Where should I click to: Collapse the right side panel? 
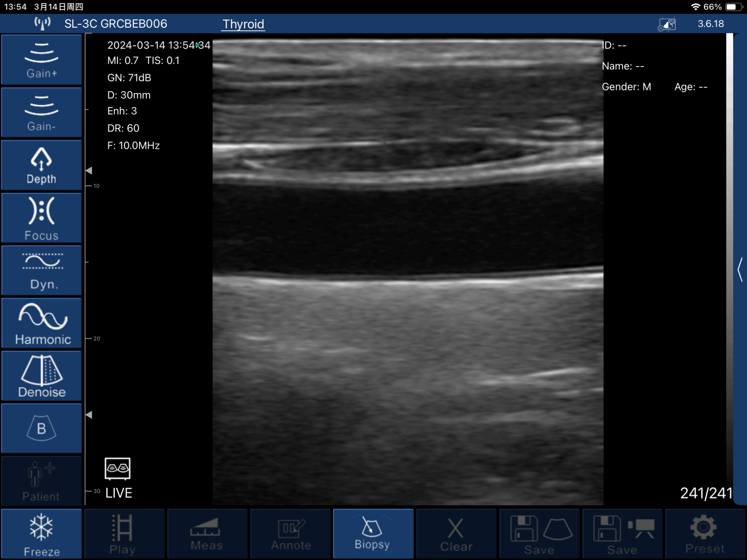[x=740, y=270]
